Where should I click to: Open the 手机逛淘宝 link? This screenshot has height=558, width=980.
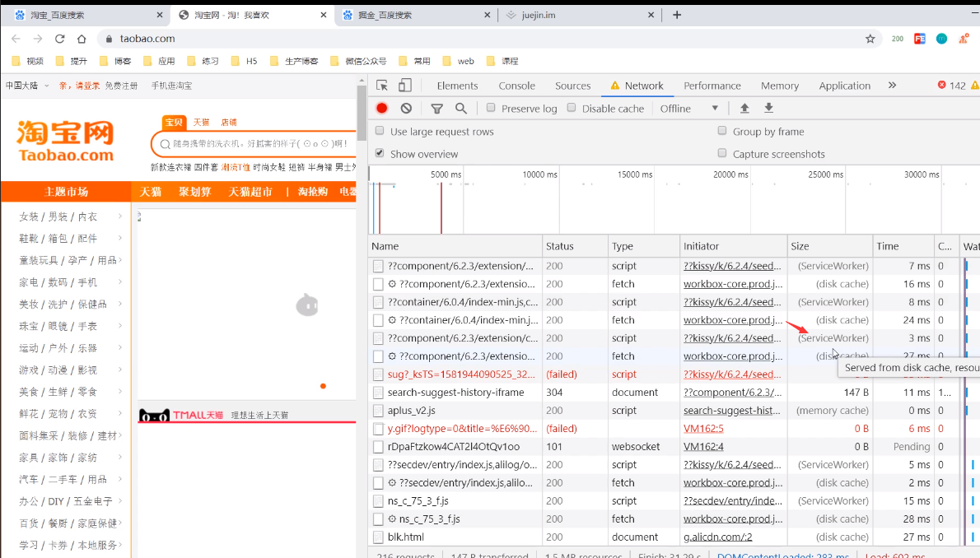pos(171,86)
